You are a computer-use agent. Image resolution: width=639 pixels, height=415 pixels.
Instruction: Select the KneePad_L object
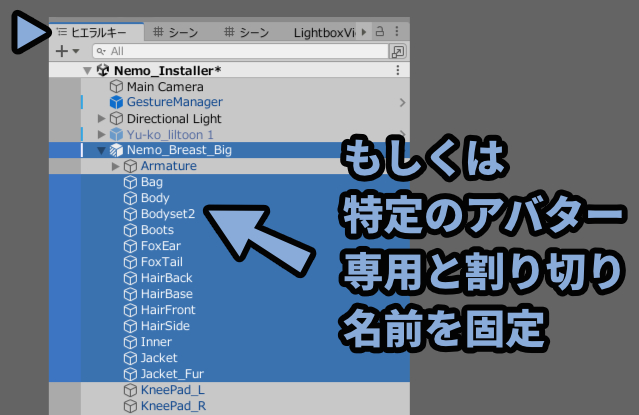pos(172,390)
